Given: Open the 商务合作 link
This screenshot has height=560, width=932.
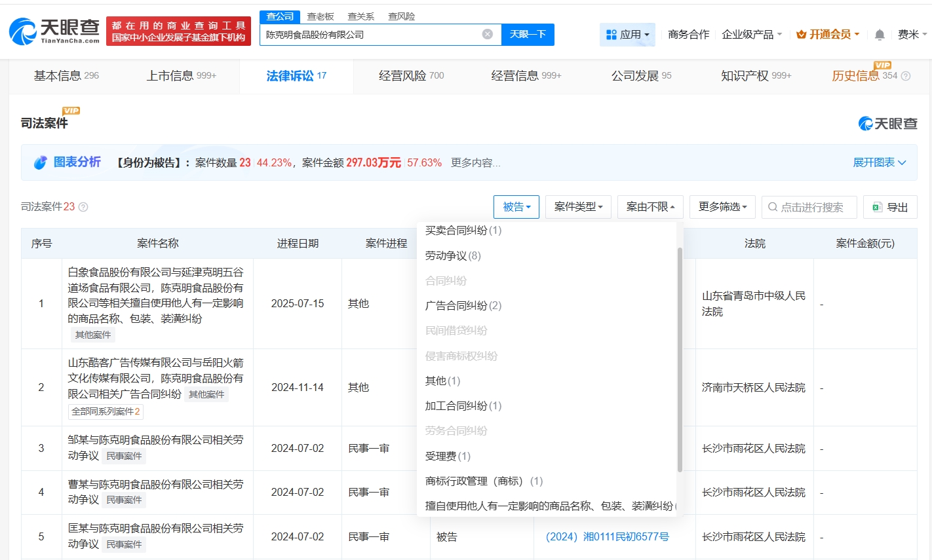Looking at the screenshot, I should [x=689, y=35].
